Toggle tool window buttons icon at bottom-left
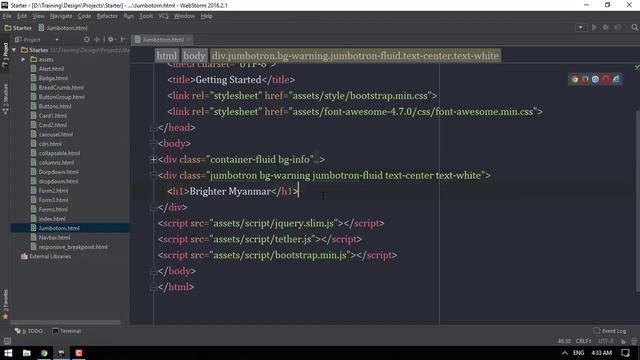The height and width of the screenshot is (360, 640). [x=7, y=341]
